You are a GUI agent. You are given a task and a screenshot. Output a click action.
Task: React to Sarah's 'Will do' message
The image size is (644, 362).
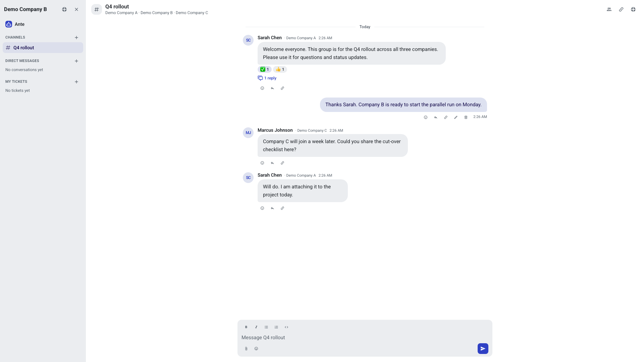tap(262, 208)
